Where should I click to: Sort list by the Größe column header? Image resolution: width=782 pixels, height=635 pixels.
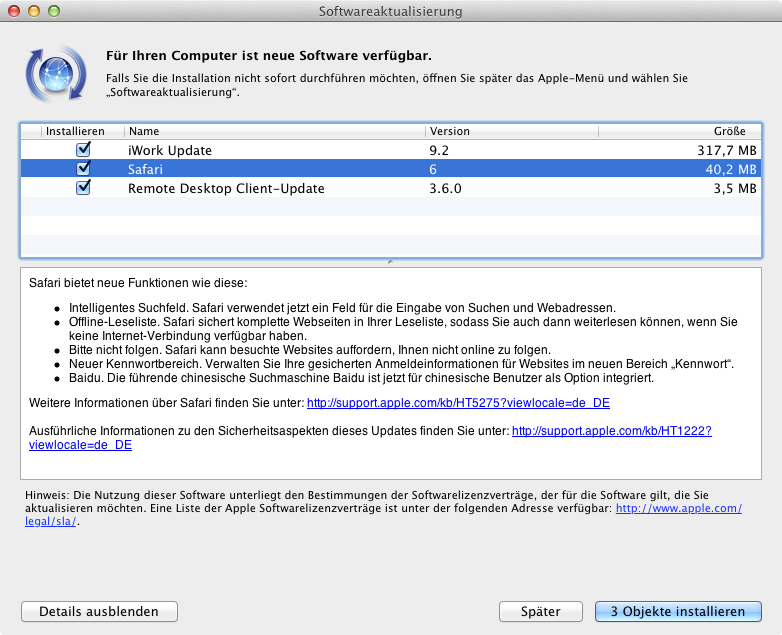coord(680,131)
